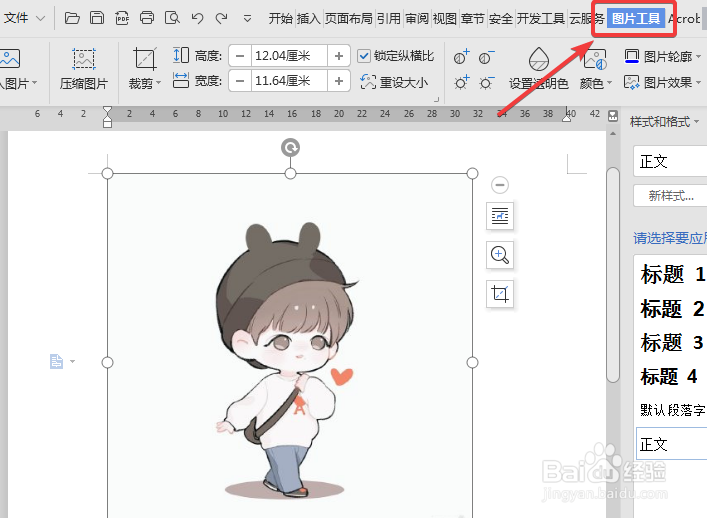707x518 pixels.
Task: Redo the last action
Action: [x=221, y=18]
